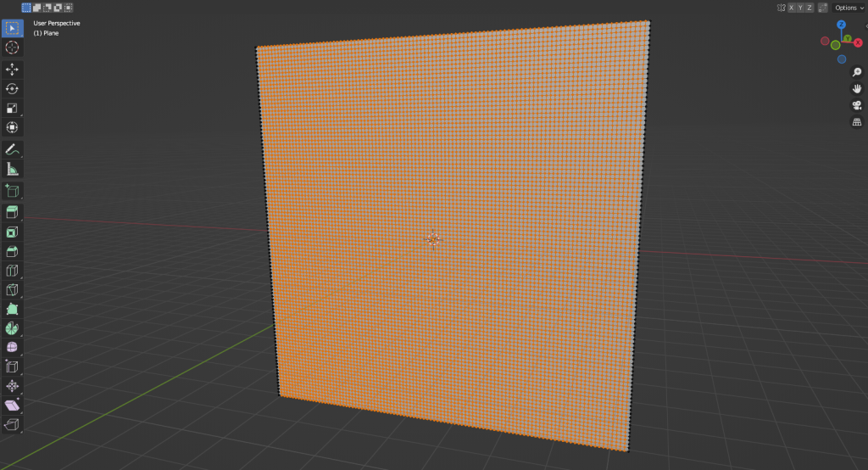The width and height of the screenshot is (868, 470).
Task: Click the mesh symmetry butterfly icon
Action: pyautogui.click(x=781, y=8)
